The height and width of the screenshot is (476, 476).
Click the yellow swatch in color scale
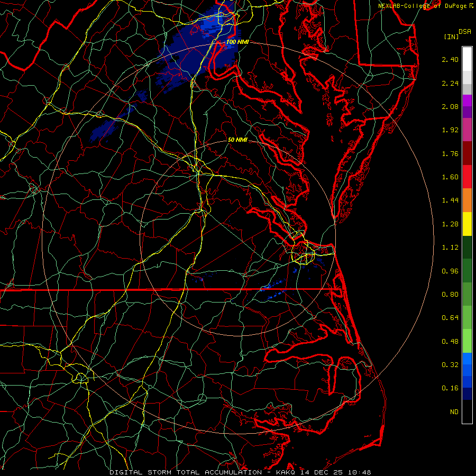(x=467, y=224)
